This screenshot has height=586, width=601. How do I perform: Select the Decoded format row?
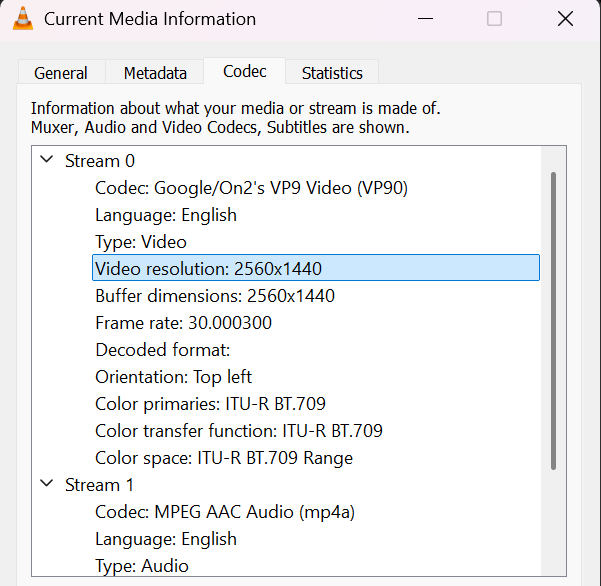click(162, 350)
